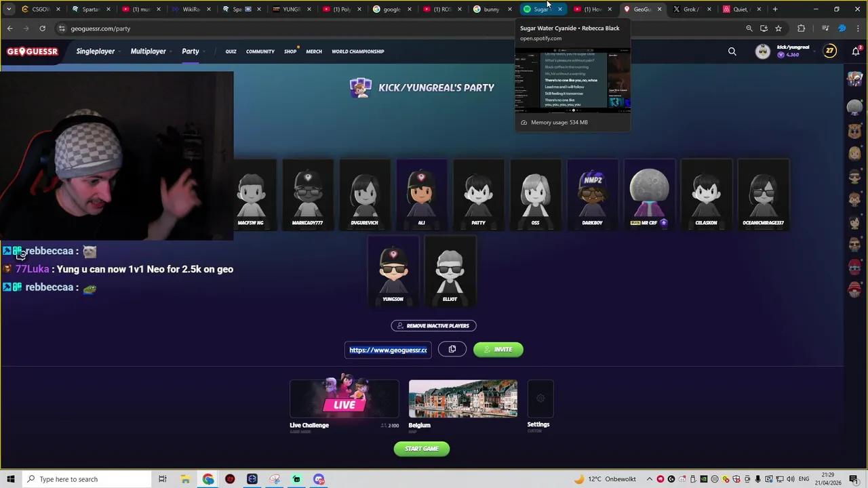The width and height of the screenshot is (868, 488).
Task: Select the MACFSW NG player card
Action: [x=251, y=195]
